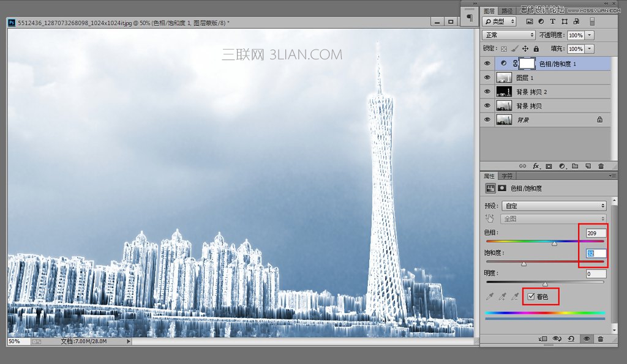Open the layer style fx menu
This screenshot has height=364, width=627.
tap(536, 166)
